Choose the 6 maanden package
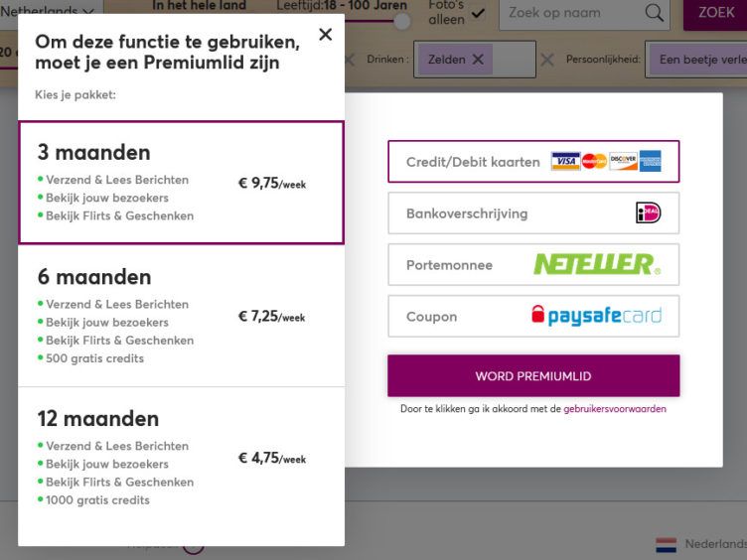The image size is (747, 560). tap(181, 316)
